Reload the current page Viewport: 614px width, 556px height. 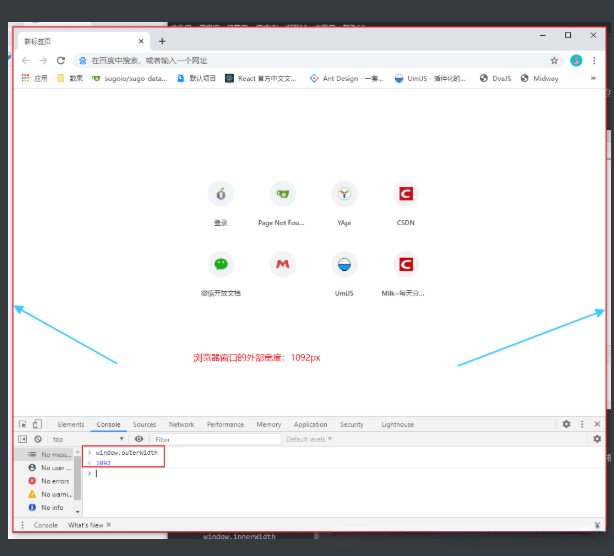[61, 60]
